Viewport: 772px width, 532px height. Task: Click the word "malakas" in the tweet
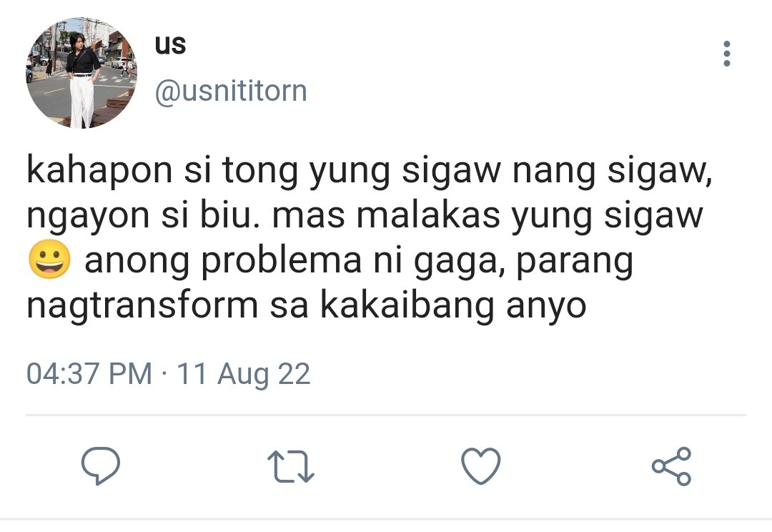click(428, 216)
